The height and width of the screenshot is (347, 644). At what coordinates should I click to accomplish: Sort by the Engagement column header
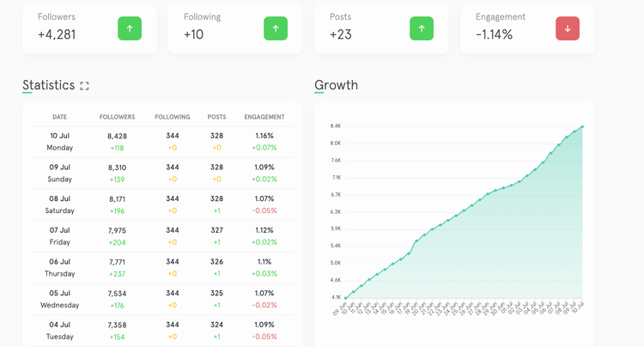264,117
